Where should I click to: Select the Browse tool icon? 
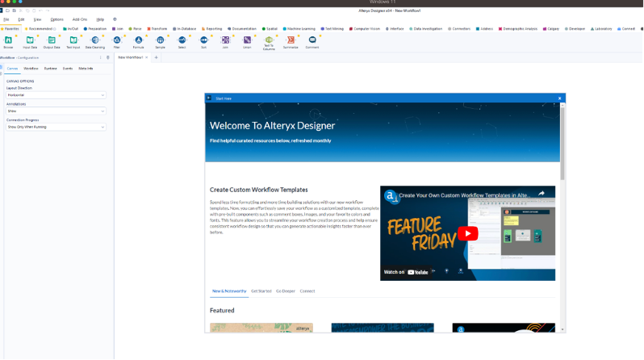pos(8,40)
